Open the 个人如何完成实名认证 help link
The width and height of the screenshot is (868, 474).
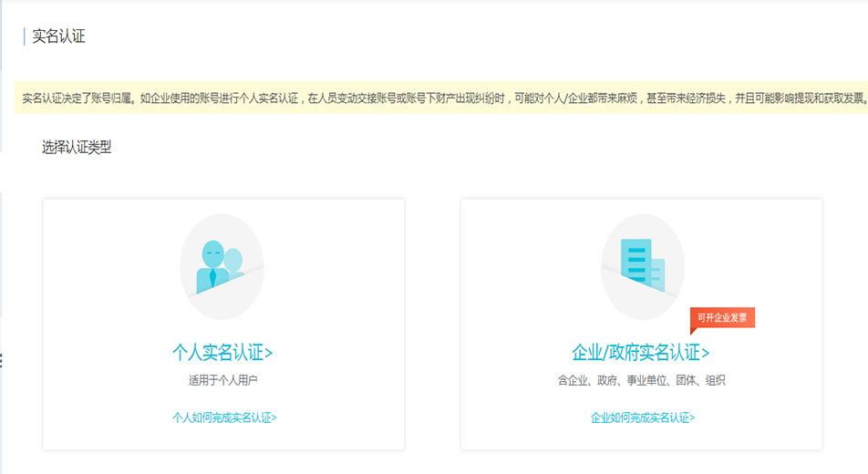pos(223,417)
